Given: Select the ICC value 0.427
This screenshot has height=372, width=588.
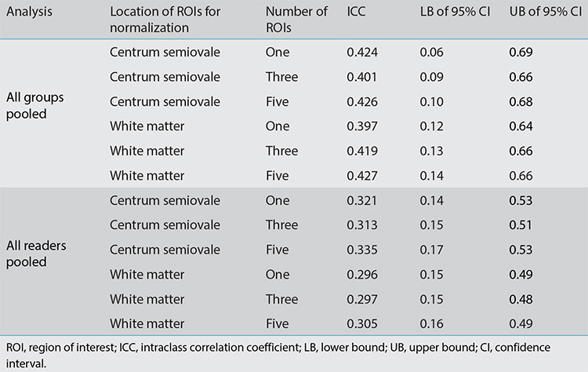Looking at the screenshot, I should pyautogui.click(x=362, y=175).
